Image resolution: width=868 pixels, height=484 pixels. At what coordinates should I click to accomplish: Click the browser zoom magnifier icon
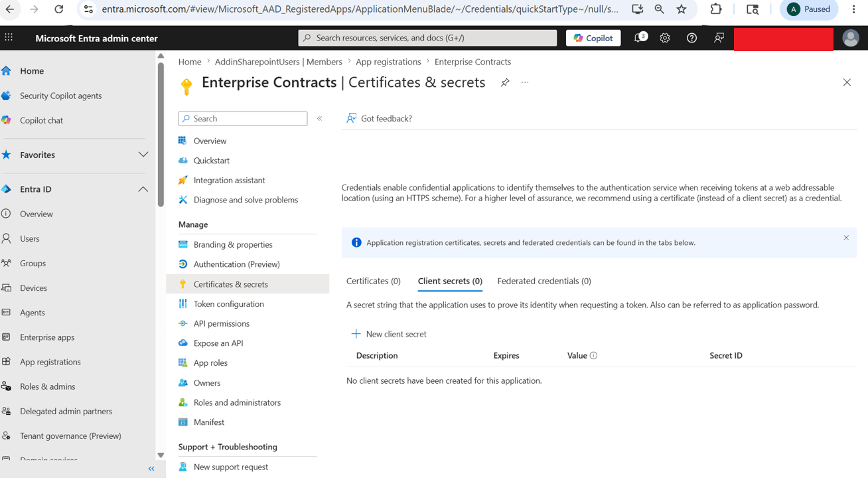click(x=659, y=9)
